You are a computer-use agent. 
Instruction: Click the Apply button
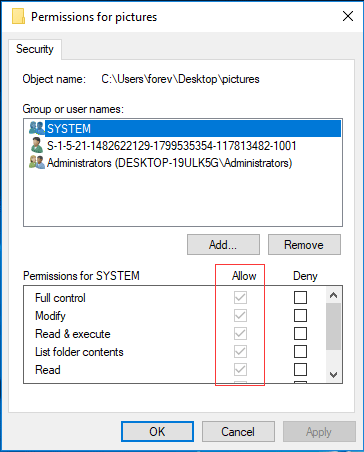[x=319, y=432]
